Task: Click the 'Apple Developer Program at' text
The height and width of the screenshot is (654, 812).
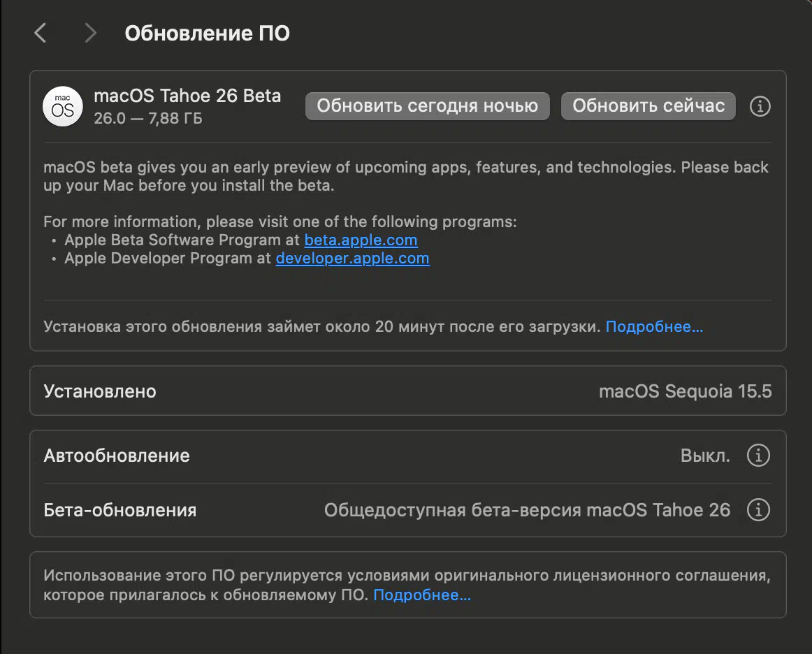Action: click(x=168, y=259)
